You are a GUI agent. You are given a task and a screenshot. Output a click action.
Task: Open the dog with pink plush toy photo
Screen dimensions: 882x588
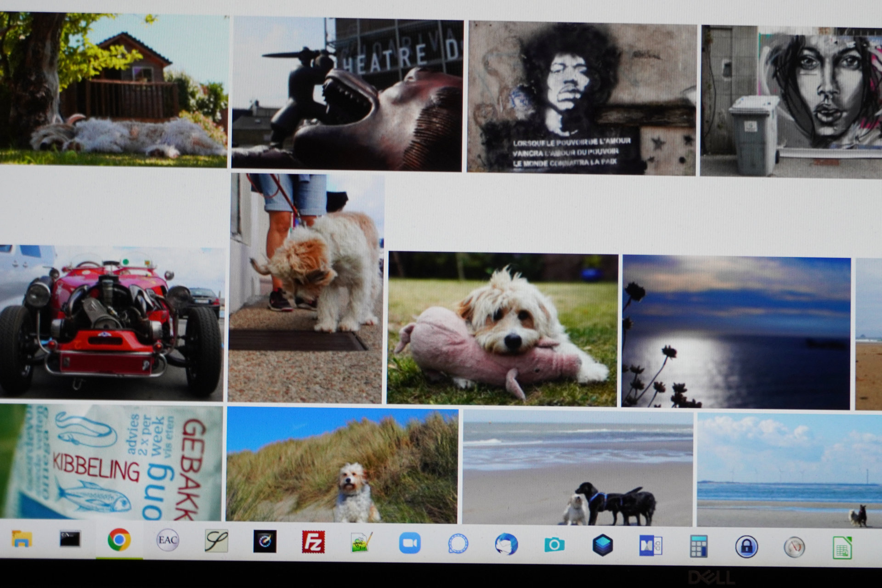(503, 329)
